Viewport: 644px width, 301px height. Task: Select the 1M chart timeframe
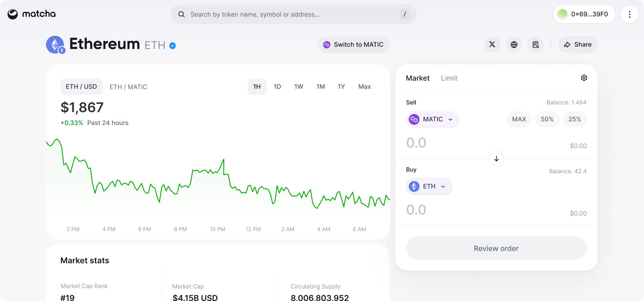[320, 87]
